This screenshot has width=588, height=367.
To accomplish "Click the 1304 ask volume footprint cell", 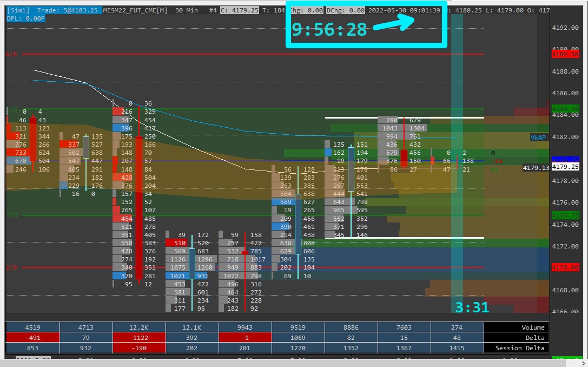I will point(416,128).
